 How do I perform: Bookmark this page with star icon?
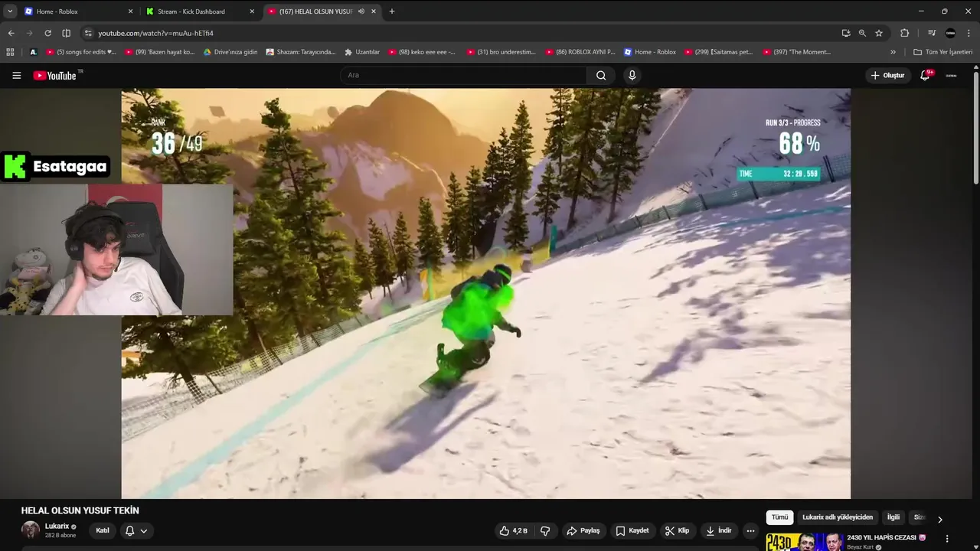[879, 33]
